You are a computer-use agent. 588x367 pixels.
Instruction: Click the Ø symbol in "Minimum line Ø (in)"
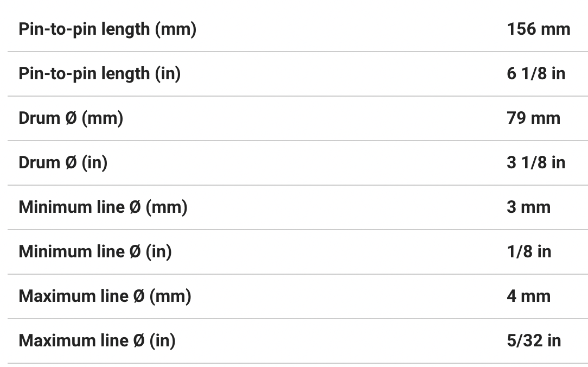[135, 252]
